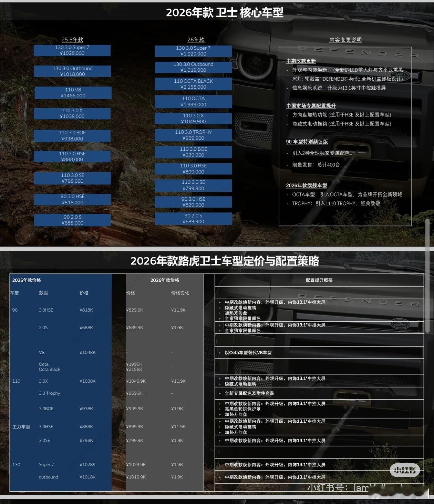Click the 'Octa Black' model cell
The height and width of the screenshot is (504, 434).
50,370
